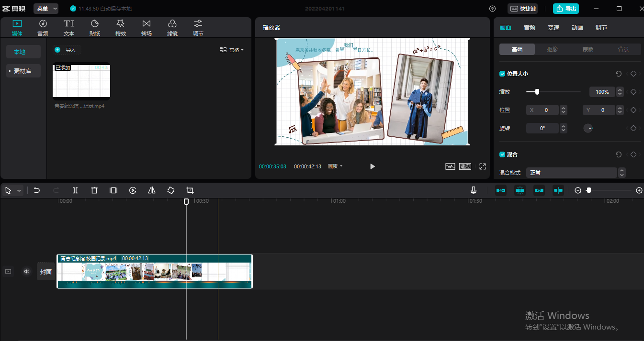This screenshot has width=644, height=341.
Task: Add keyframe for 位置 position row
Action: pyautogui.click(x=633, y=110)
